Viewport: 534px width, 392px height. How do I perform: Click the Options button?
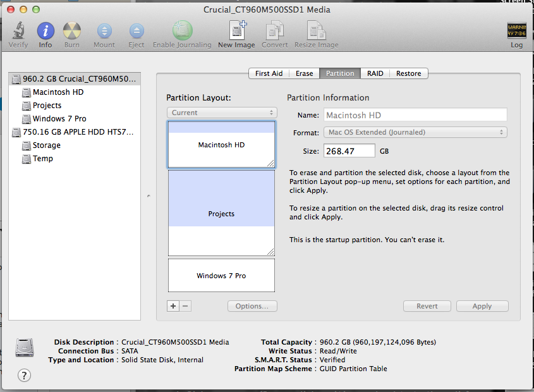(252, 306)
